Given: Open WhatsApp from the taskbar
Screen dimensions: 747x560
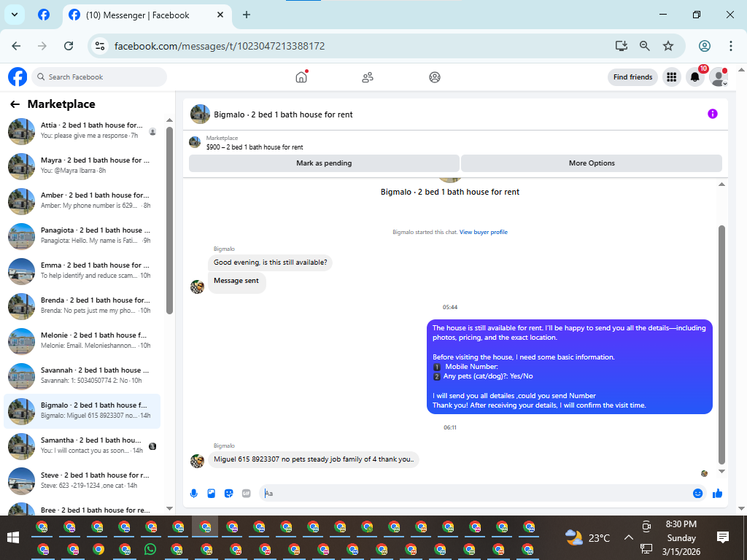Looking at the screenshot, I should pos(150,549).
